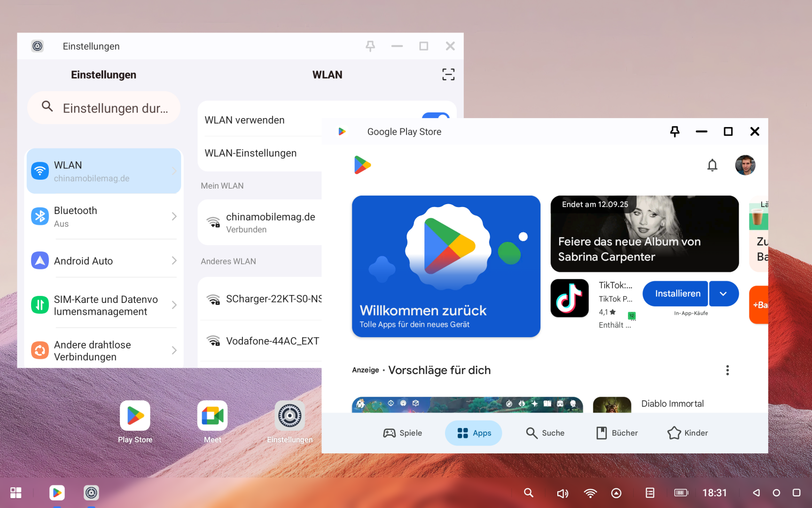Switch to the Suche tab

tap(545, 433)
